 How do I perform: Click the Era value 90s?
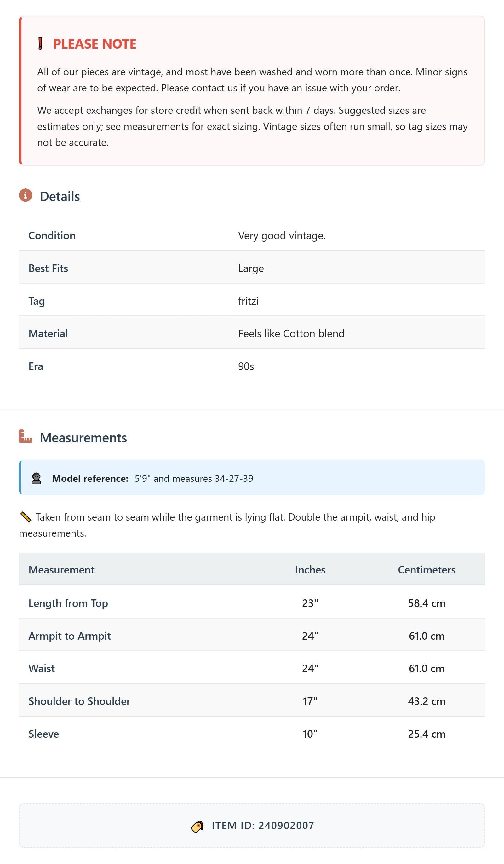(246, 366)
